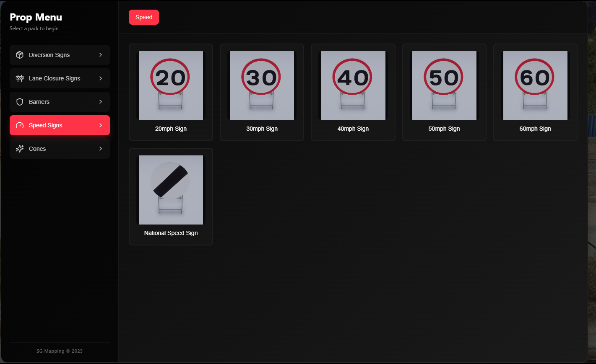596x364 pixels.
Task: Click the '30mph Sign' label
Action: (262, 129)
